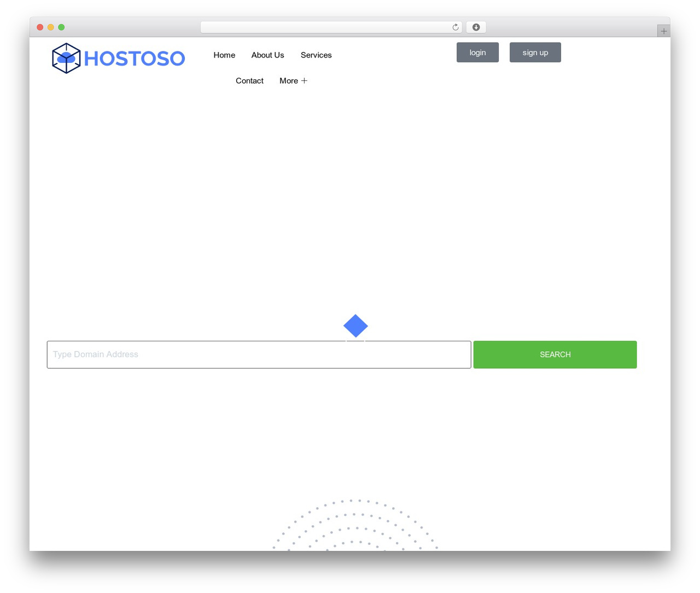The image size is (700, 593).
Task: Click the plus icon beside More
Action: pos(304,80)
